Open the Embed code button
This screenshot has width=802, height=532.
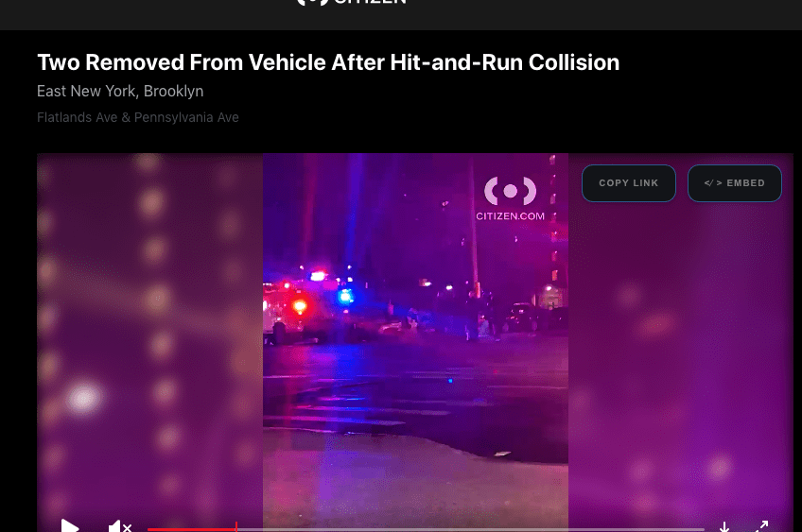tap(735, 183)
